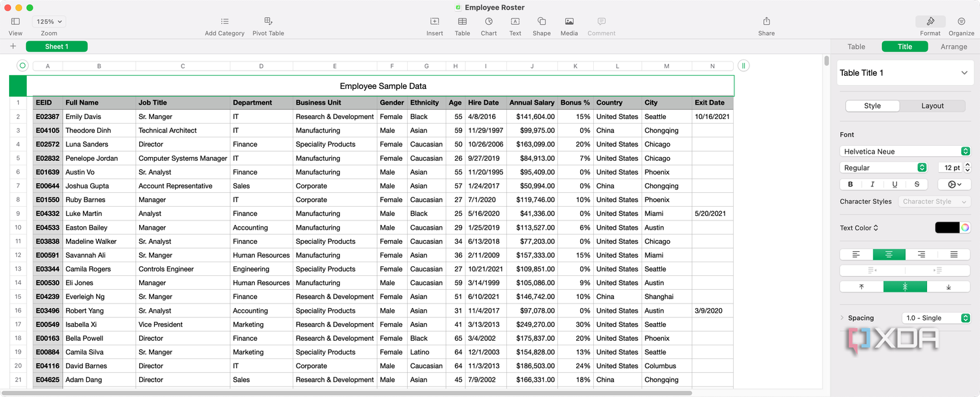
Task: Open the Text Color popup label
Action: (x=859, y=228)
